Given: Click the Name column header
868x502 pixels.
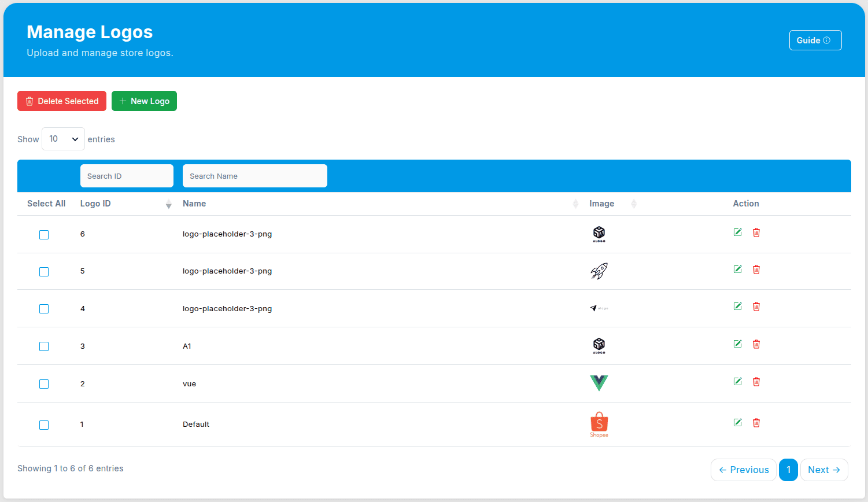Looking at the screenshot, I should pos(194,204).
